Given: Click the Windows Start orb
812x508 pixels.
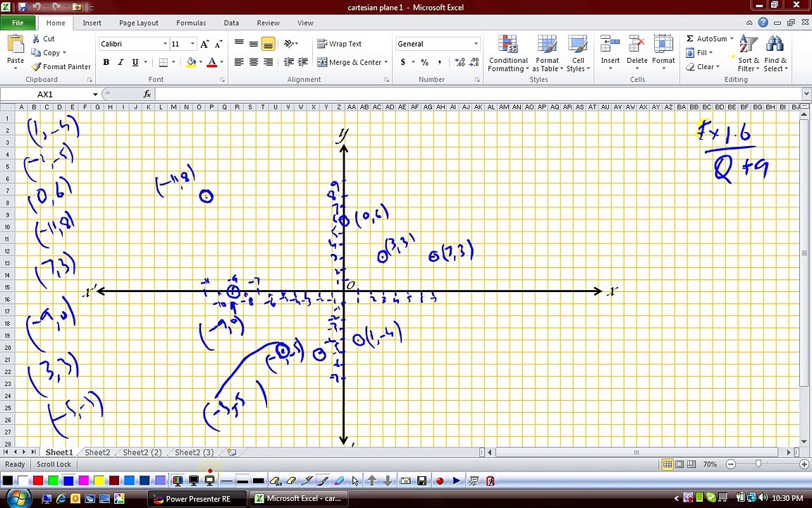Looking at the screenshot, I should 18,498.
